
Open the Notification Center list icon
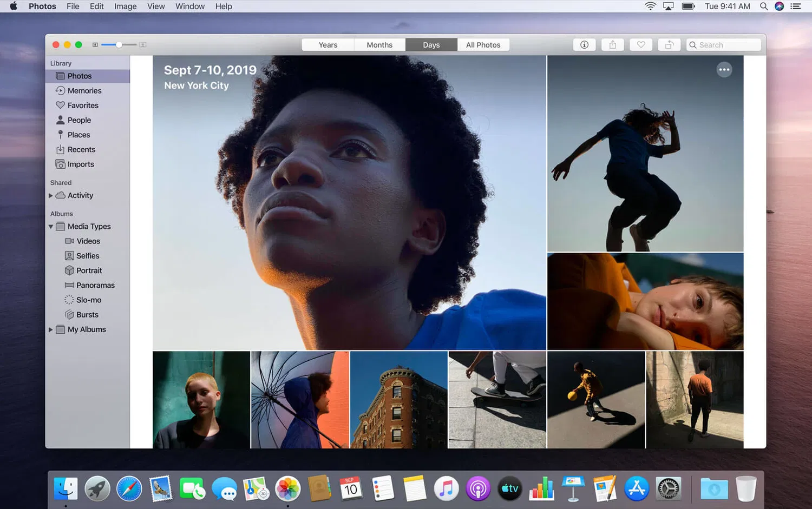[x=796, y=6]
